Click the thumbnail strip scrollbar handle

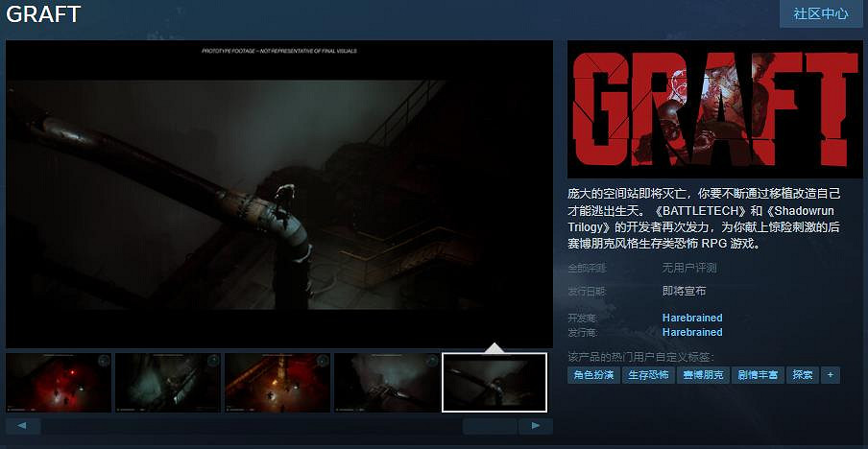pyautogui.click(x=490, y=426)
